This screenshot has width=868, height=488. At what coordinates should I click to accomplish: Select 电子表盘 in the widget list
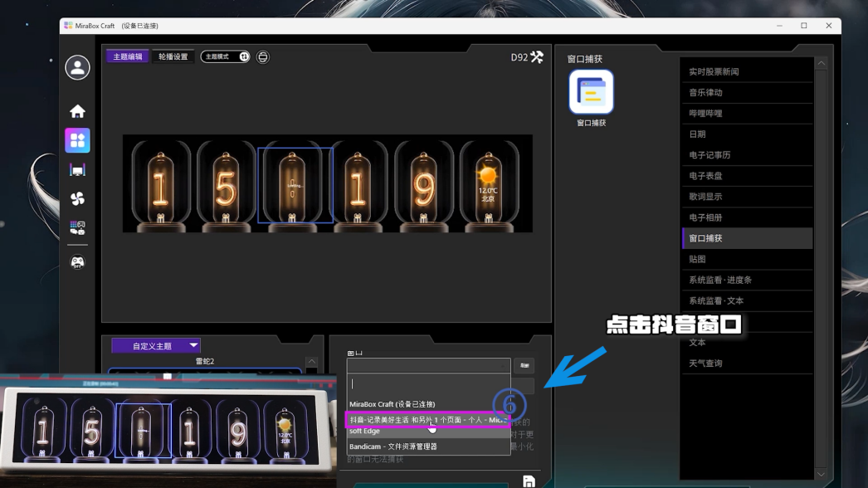point(748,176)
